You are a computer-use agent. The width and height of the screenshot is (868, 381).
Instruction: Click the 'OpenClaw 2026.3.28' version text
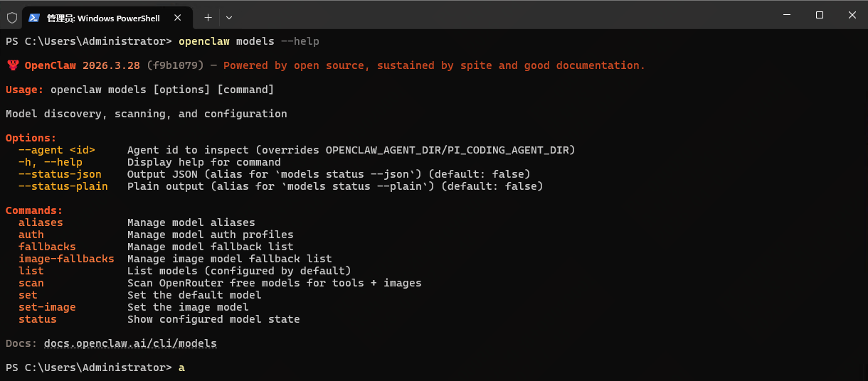tap(83, 65)
